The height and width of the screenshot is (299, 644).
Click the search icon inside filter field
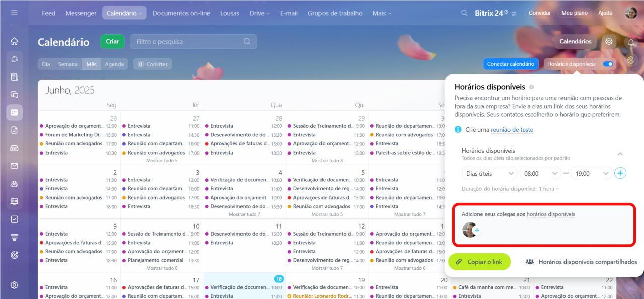point(247,41)
